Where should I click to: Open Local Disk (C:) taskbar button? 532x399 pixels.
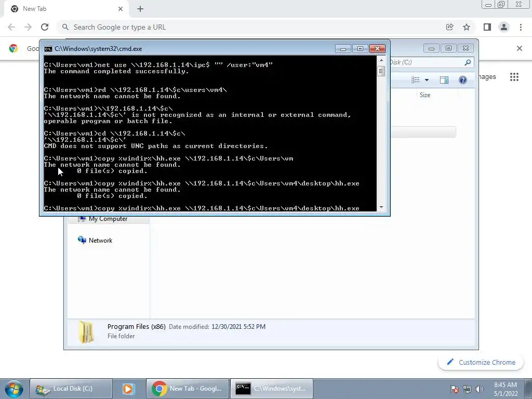point(71,389)
